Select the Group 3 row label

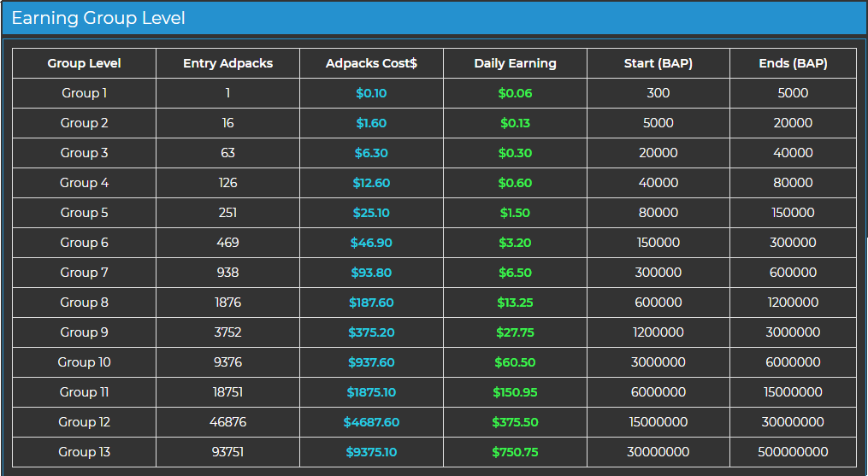pyautogui.click(x=84, y=153)
